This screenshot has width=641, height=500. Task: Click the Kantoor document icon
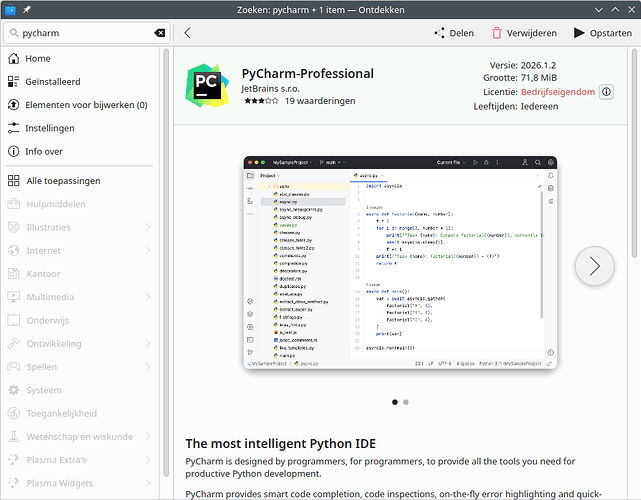click(13, 274)
